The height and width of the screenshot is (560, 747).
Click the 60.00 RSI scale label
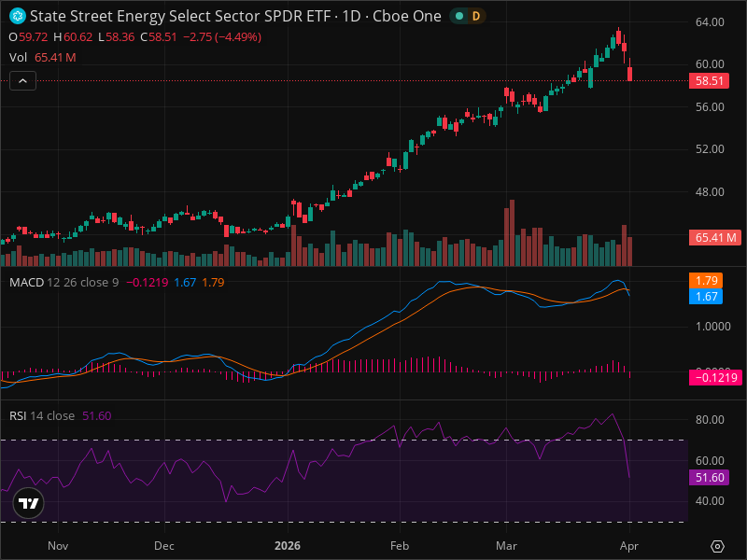[x=710, y=460]
